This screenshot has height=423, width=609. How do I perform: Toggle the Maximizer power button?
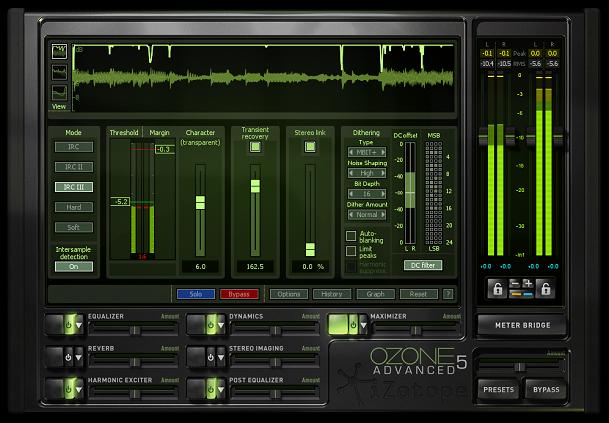tap(353, 325)
